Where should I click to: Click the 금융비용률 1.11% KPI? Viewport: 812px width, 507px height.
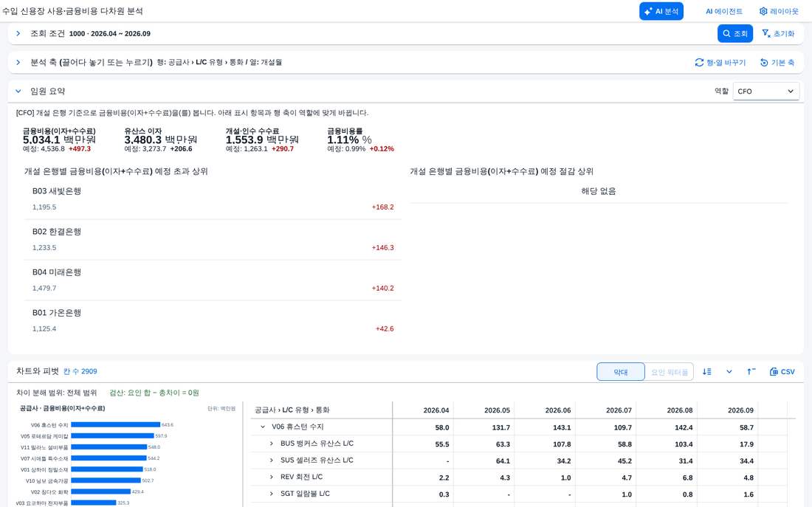[360, 139]
